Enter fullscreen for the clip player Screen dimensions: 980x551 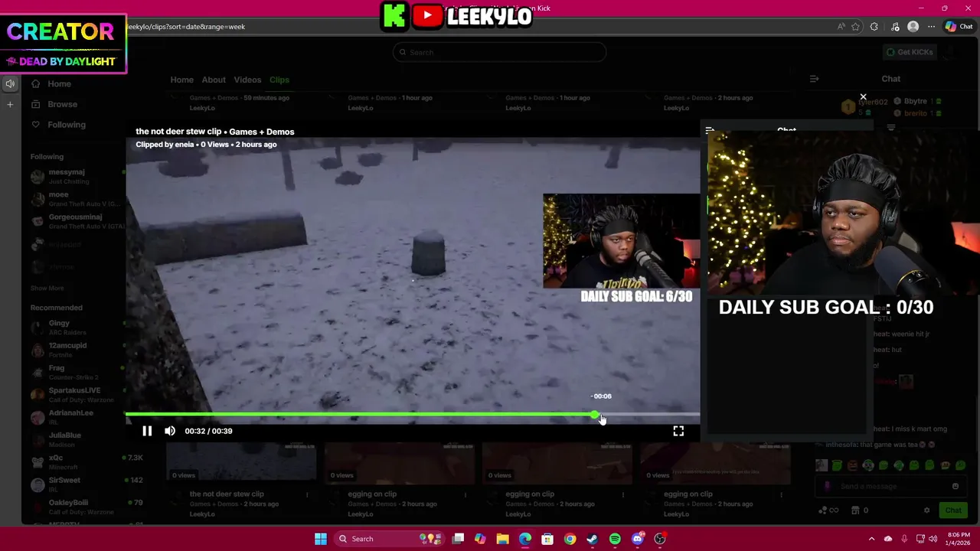(678, 432)
